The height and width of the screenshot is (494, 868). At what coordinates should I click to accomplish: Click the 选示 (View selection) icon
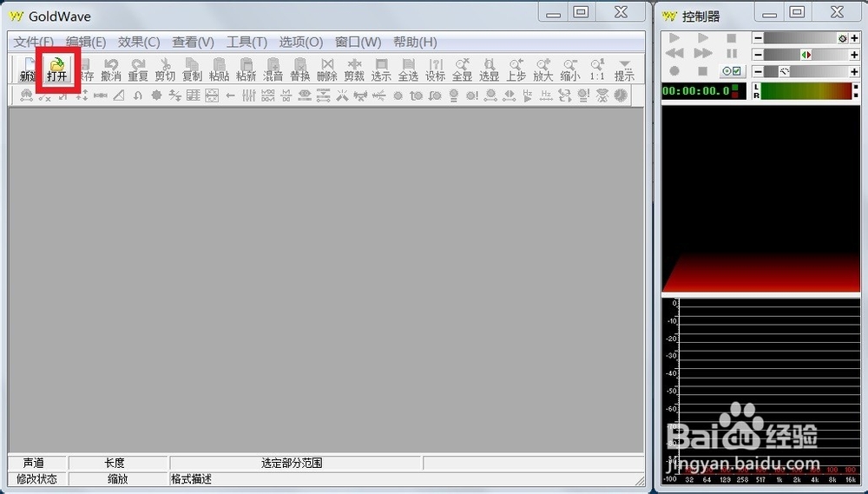381,69
